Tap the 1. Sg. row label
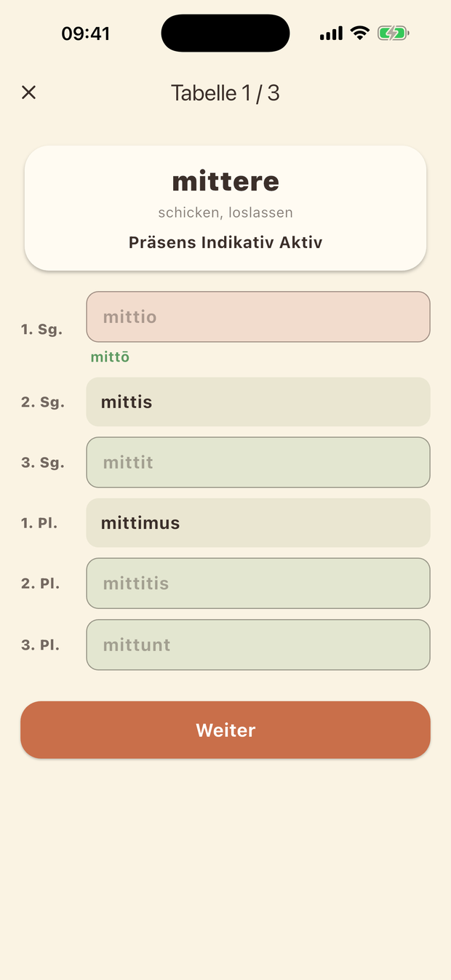This screenshot has width=451, height=980. pyautogui.click(x=41, y=329)
